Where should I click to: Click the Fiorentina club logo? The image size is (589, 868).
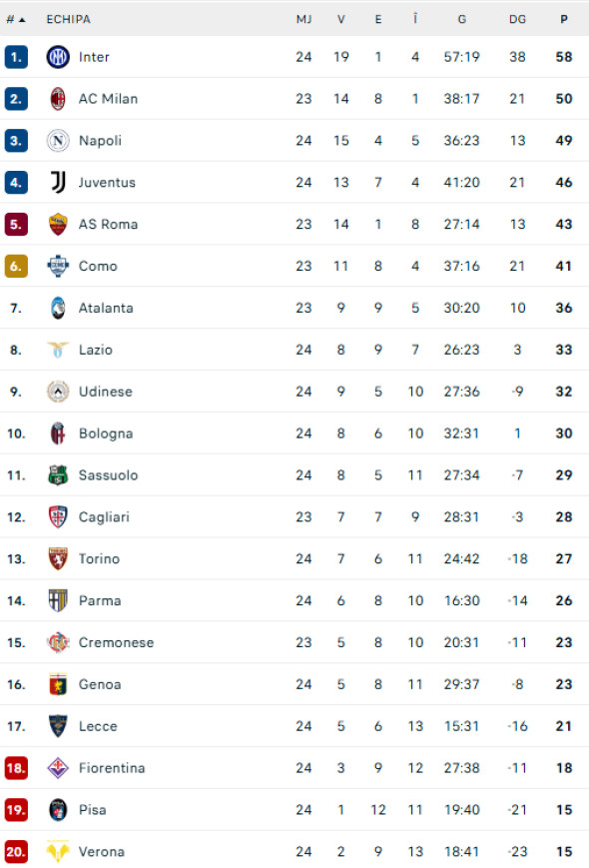(x=58, y=768)
